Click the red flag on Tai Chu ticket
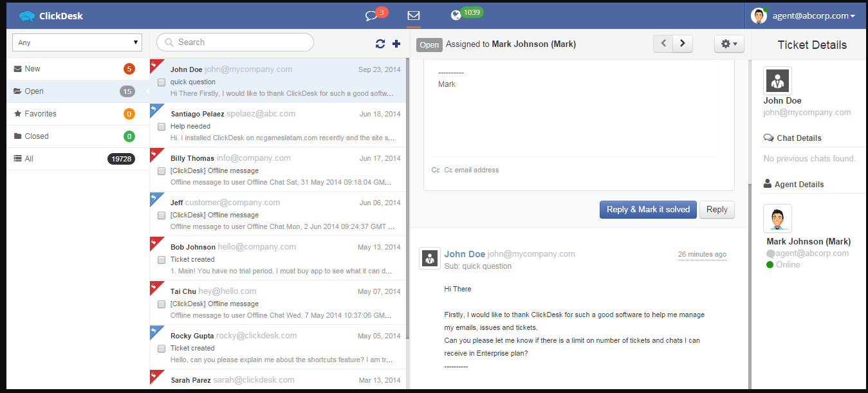This screenshot has width=868, height=393. click(x=154, y=286)
